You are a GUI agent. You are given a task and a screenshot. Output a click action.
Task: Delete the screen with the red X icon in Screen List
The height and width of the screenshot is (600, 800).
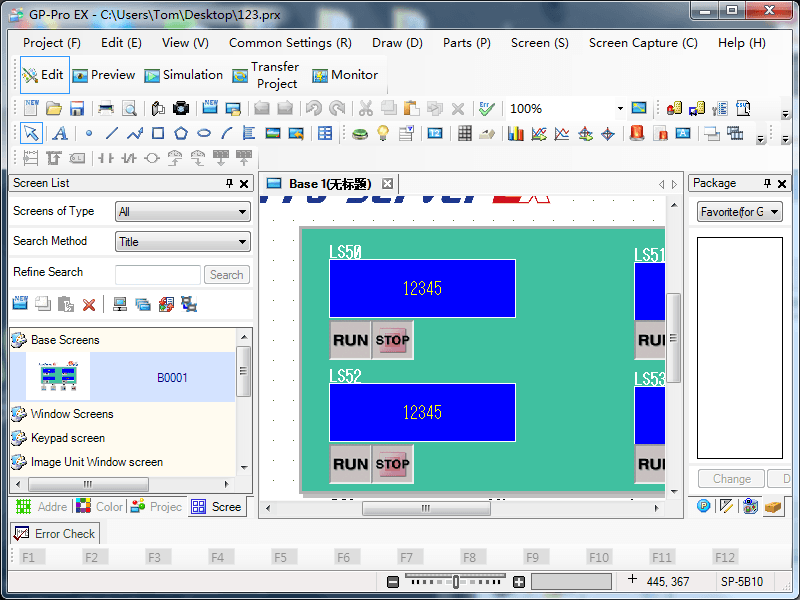89,305
